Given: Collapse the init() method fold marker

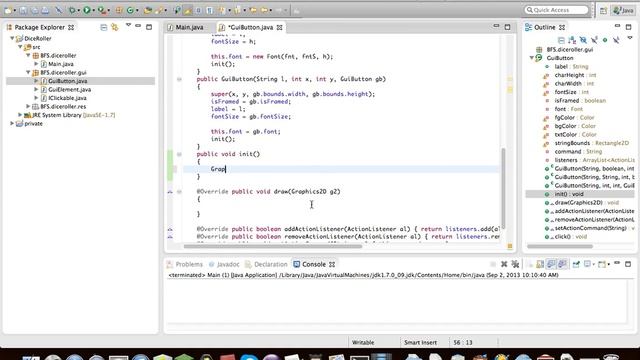Looking at the screenshot, I should tap(179, 154).
